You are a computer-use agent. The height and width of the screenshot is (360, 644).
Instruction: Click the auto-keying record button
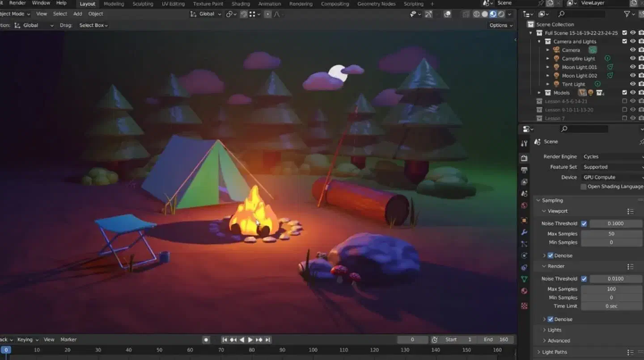[206, 340]
